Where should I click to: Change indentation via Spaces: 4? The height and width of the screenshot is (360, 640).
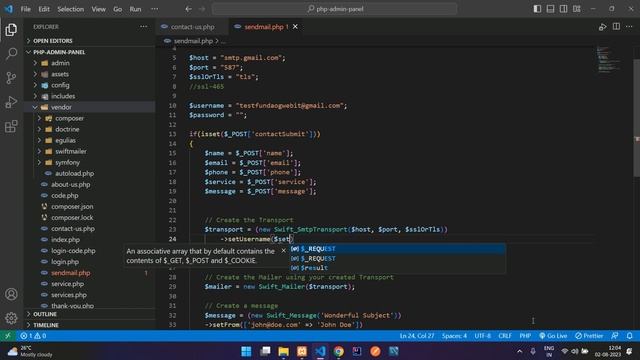pos(454,336)
